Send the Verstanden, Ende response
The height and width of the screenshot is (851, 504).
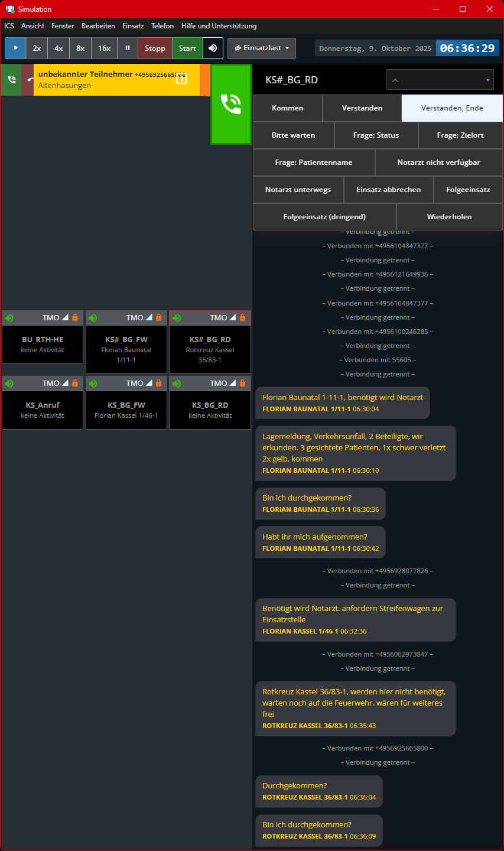[x=452, y=108]
